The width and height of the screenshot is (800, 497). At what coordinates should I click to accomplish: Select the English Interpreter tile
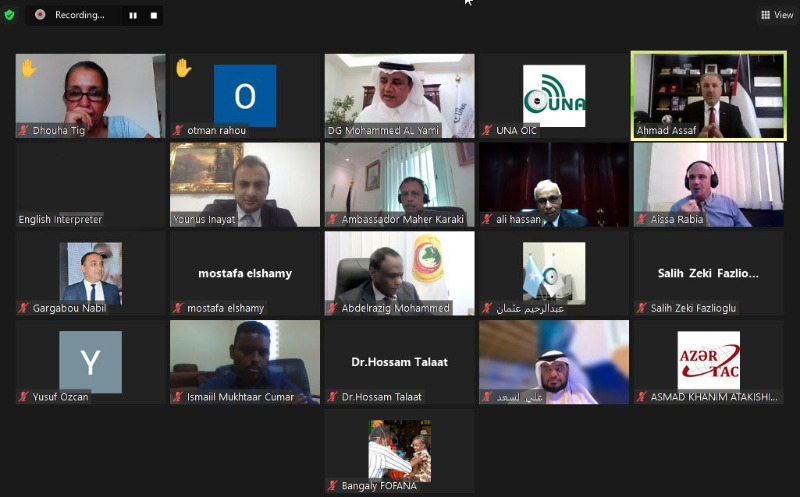pyautogui.click(x=90, y=185)
